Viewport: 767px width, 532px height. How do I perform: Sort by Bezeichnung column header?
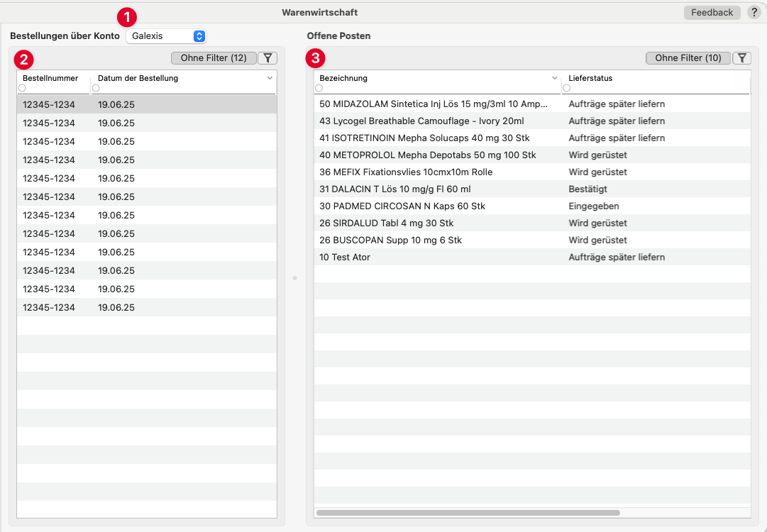point(343,78)
